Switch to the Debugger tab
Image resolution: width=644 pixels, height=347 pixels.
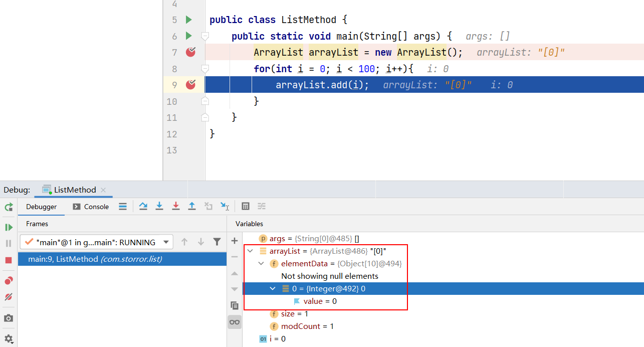(42, 207)
